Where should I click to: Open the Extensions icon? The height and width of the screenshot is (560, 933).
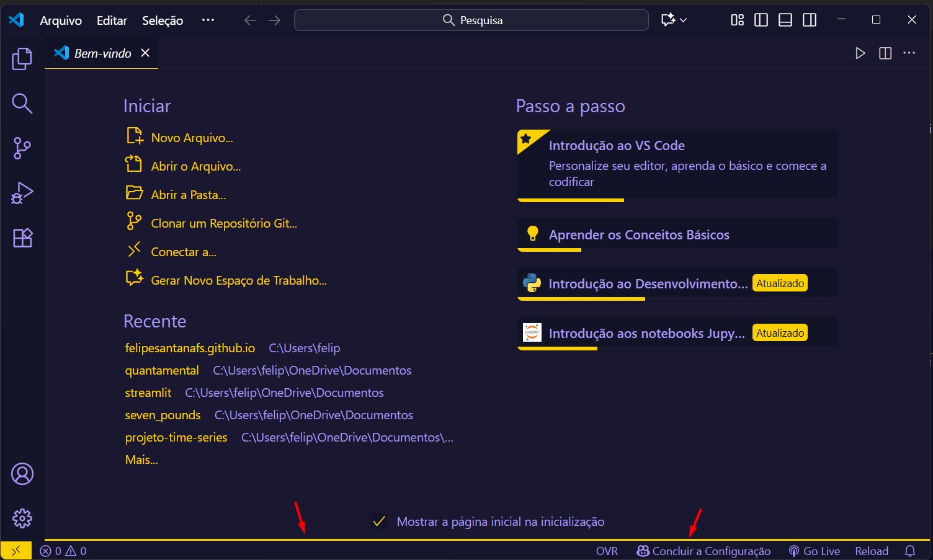(22, 238)
